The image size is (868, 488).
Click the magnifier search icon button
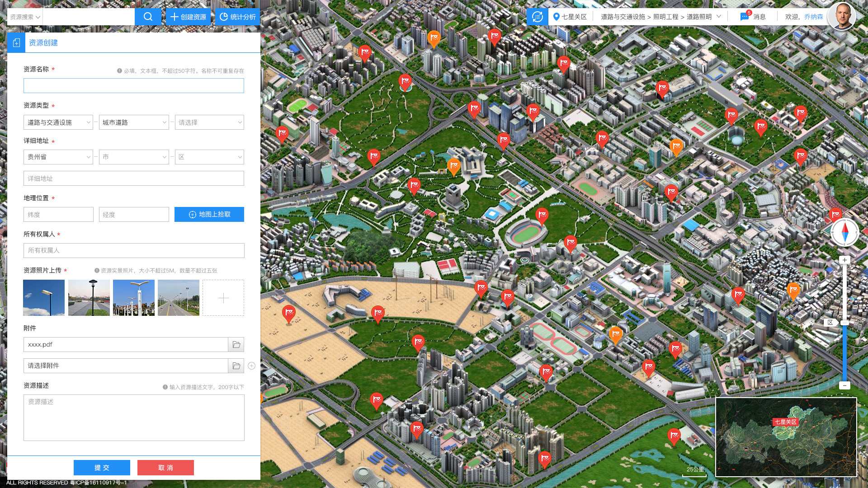tap(148, 17)
